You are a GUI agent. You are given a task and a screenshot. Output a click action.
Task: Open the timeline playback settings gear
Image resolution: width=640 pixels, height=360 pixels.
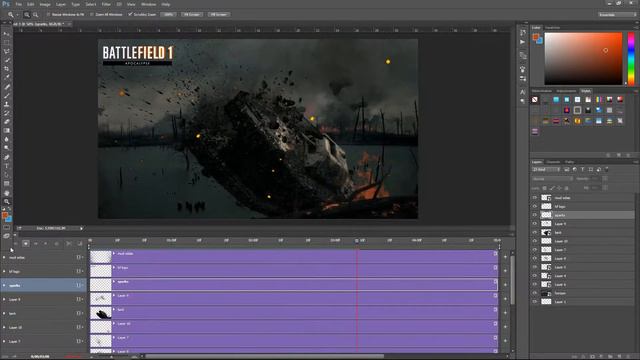(57, 244)
